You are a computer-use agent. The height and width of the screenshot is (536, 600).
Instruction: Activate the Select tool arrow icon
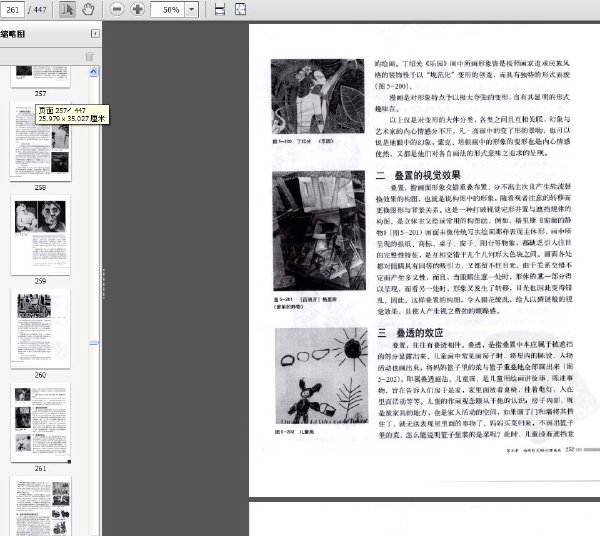click(x=67, y=9)
